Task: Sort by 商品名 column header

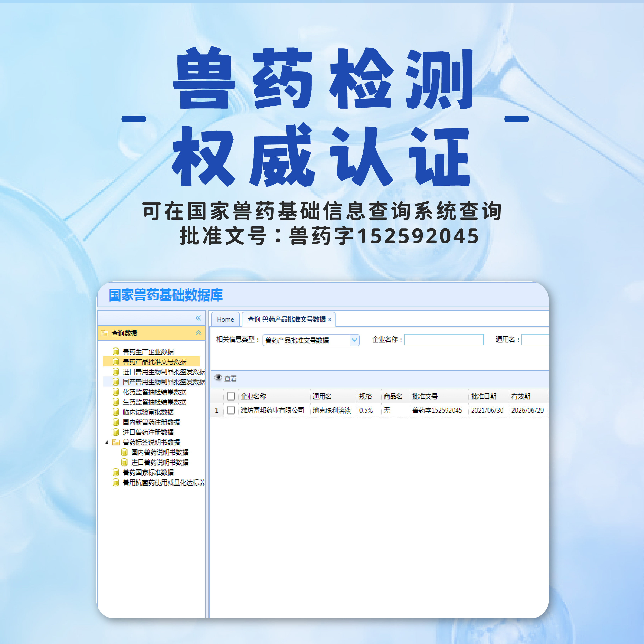Action: click(x=395, y=396)
